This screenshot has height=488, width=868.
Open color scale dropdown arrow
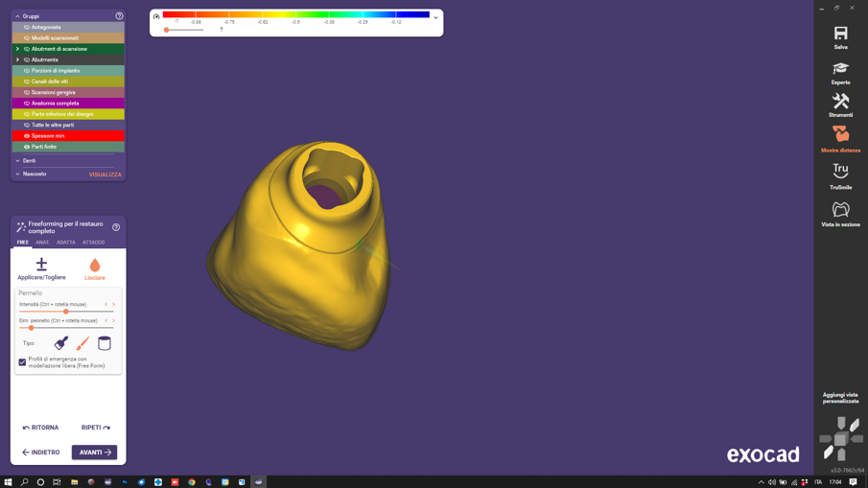[435, 17]
